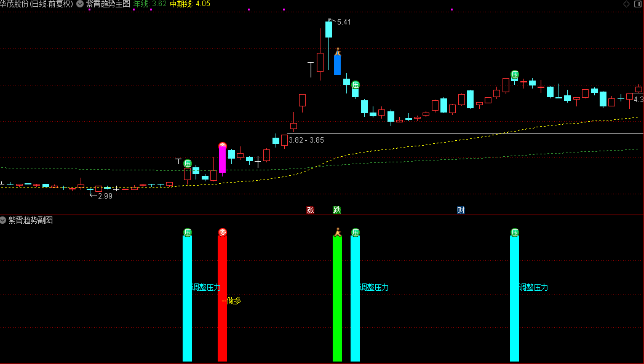Click the green 跌 marker on the time axis
Screen dimensions: 644x364
click(x=337, y=210)
